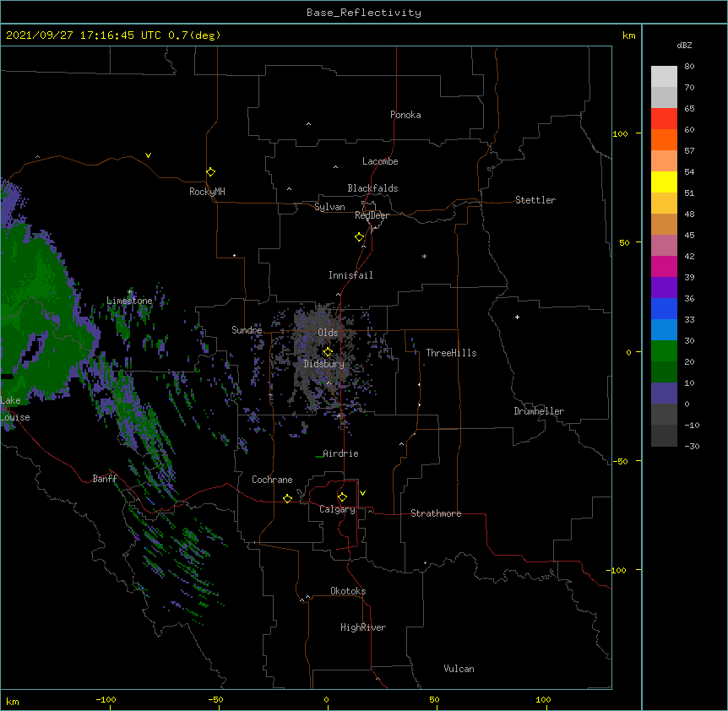Screen dimensions: 728x711
Task: Click the yellow diamond marker above Calgary label
Action: pos(342,497)
